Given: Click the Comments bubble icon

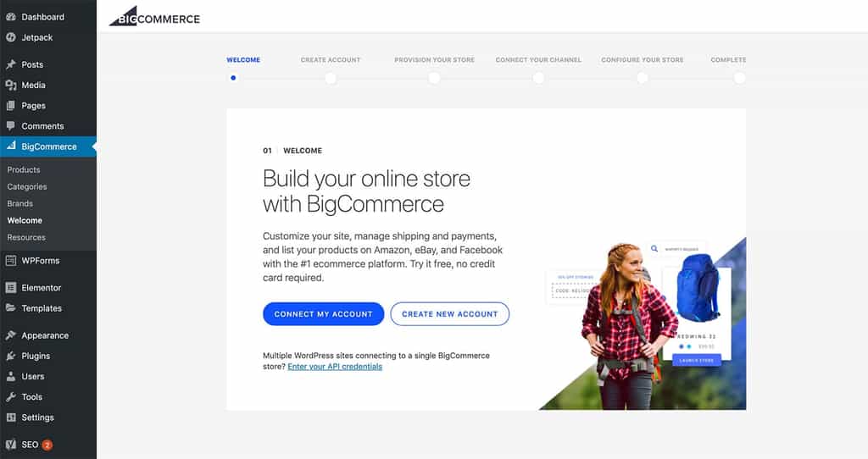Looking at the screenshot, I should tap(10, 126).
